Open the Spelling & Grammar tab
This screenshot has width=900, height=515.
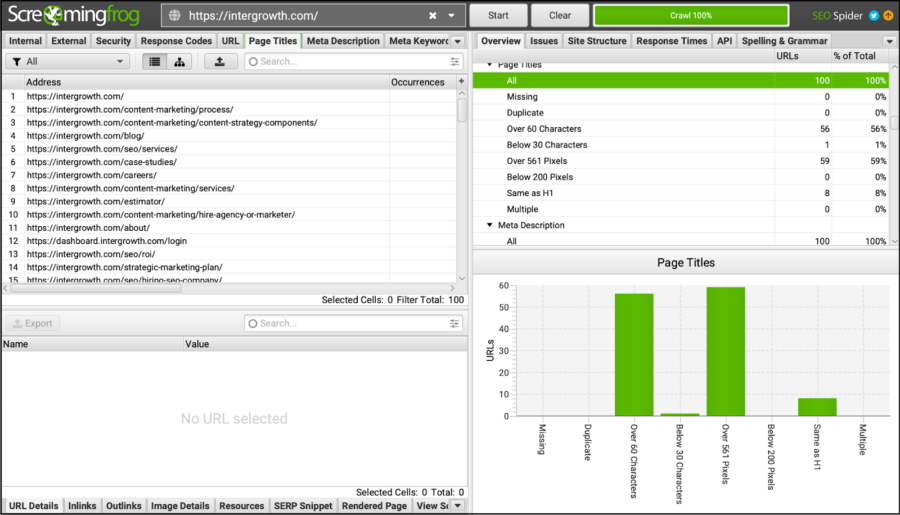pyautogui.click(x=784, y=41)
